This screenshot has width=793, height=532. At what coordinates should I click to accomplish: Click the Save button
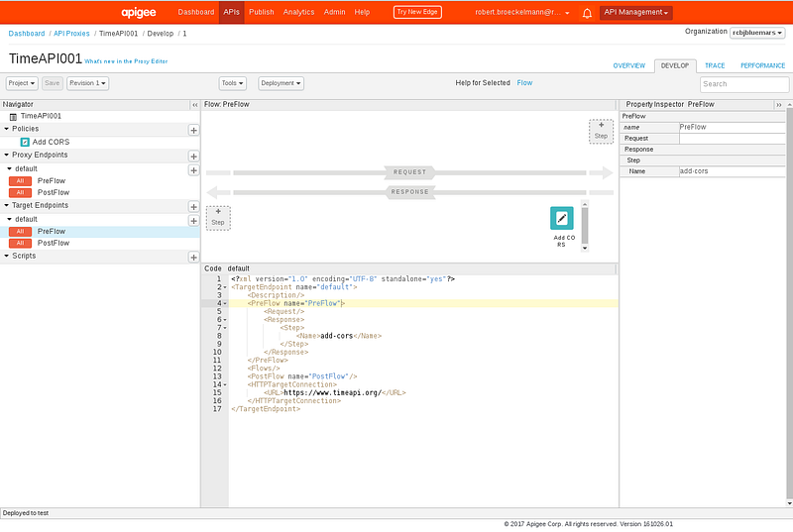(52, 83)
